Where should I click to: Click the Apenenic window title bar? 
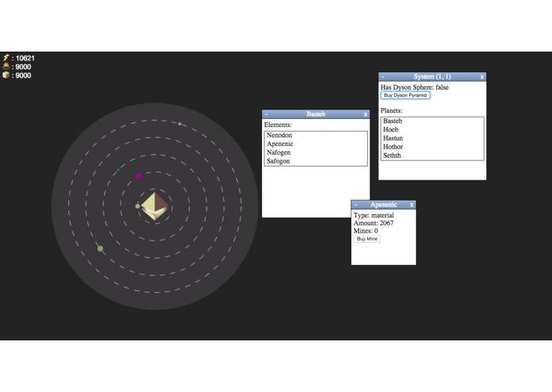[x=384, y=205]
